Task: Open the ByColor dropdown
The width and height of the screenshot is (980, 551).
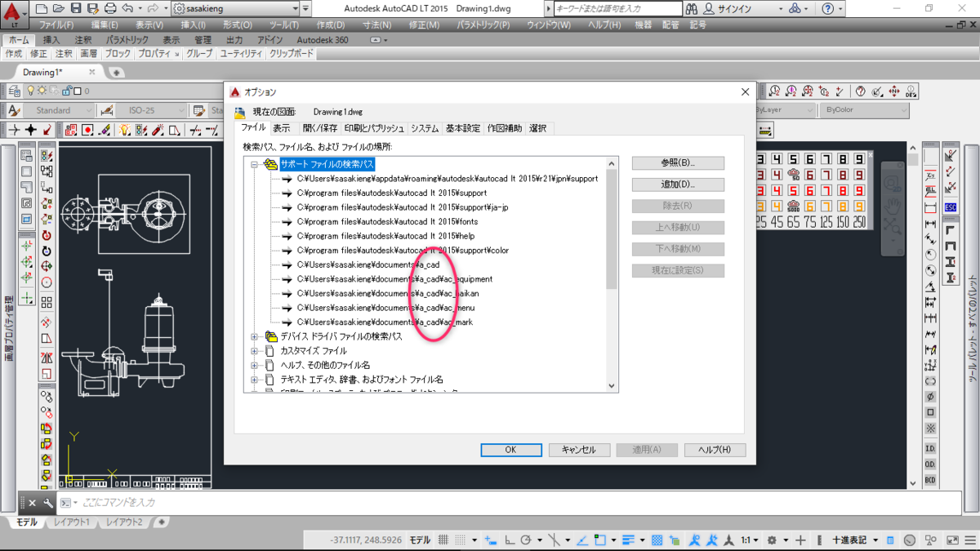Action: pos(863,110)
